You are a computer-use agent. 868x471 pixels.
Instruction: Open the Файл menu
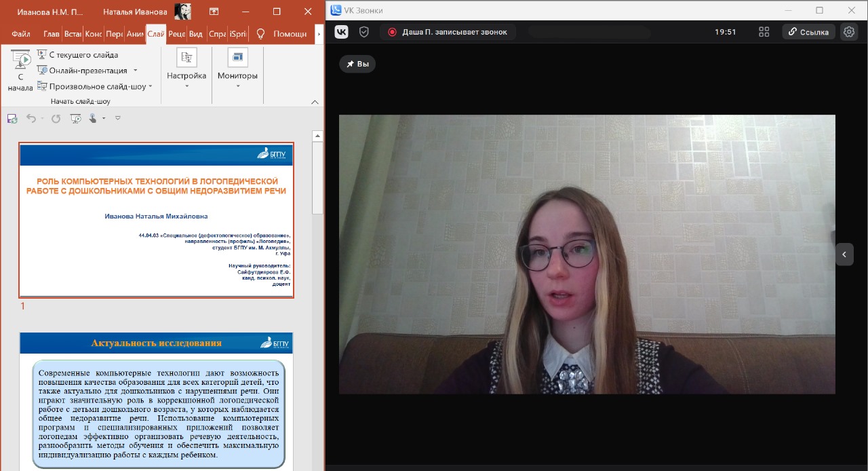coord(20,34)
